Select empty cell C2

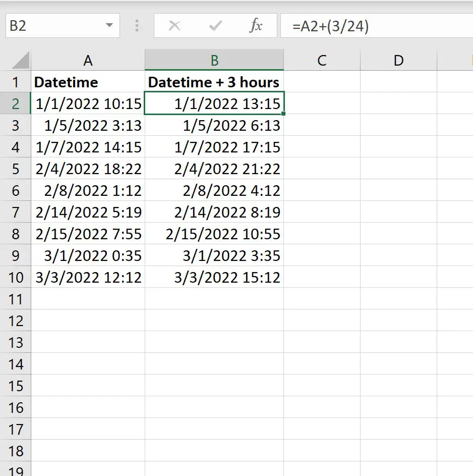[321, 103]
